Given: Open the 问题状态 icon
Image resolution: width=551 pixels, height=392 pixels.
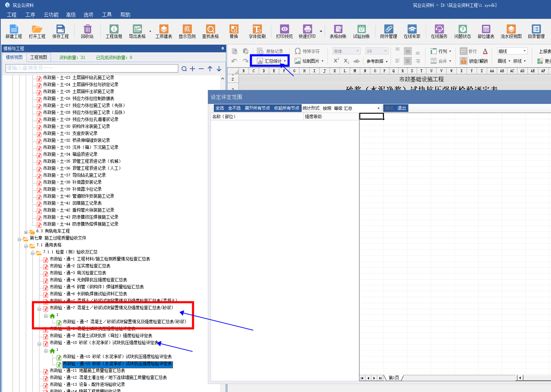Looking at the screenshot, I should pyautogui.click(x=462, y=31).
